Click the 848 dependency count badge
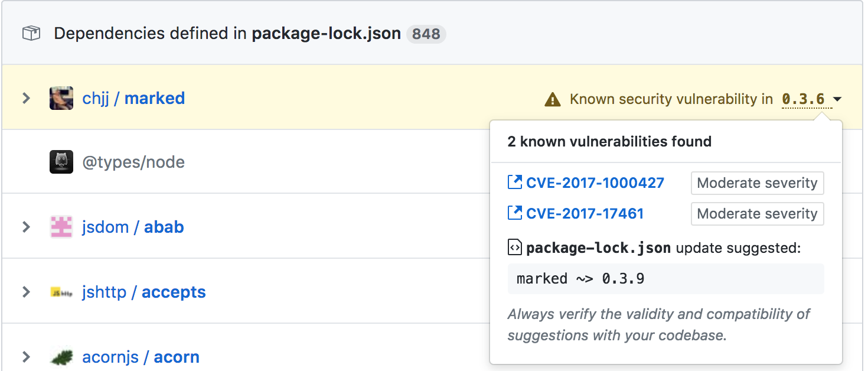868x371 pixels. coord(426,34)
